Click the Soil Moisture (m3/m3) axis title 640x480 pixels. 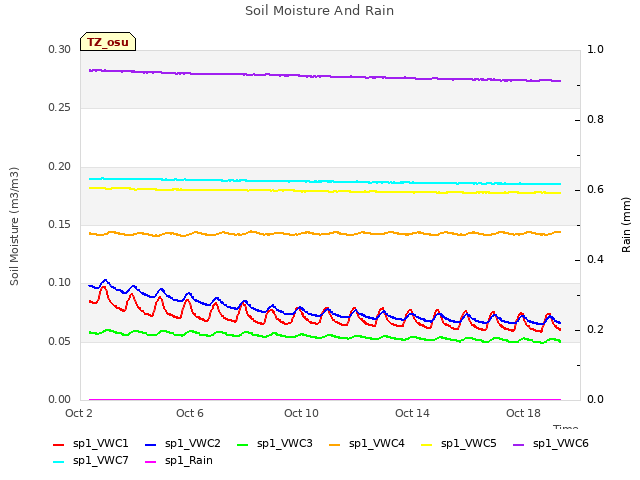tap(14, 226)
